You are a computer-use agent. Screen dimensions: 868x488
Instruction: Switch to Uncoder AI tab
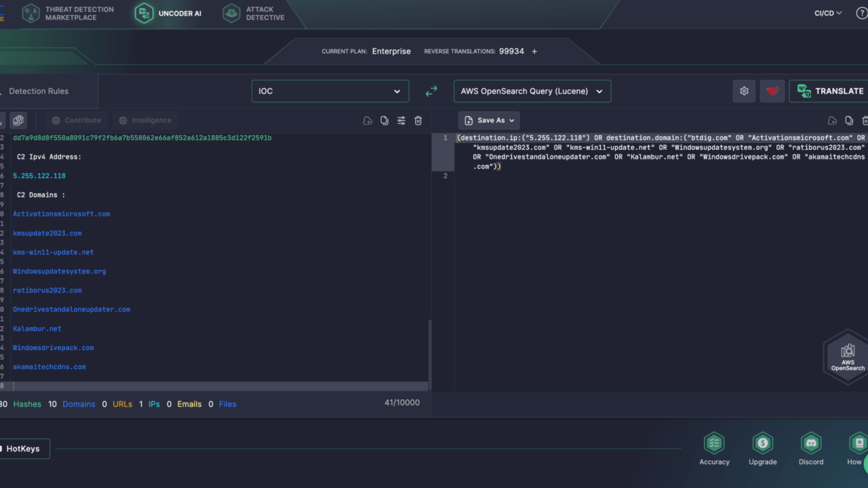tap(167, 14)
